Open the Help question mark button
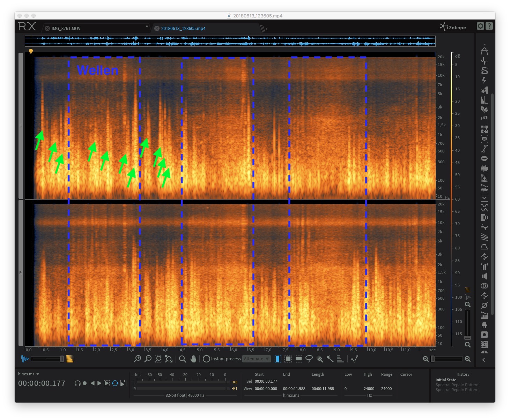This screenshot has height=420, width=510. [x=489, y=26]
